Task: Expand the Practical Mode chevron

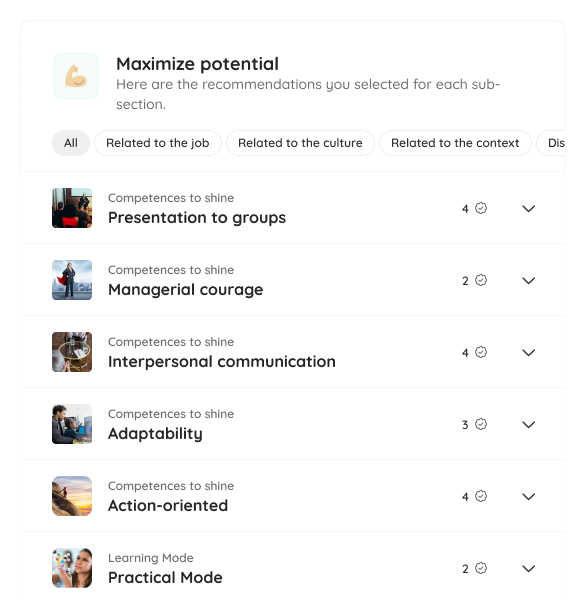Action: (528, 568)
